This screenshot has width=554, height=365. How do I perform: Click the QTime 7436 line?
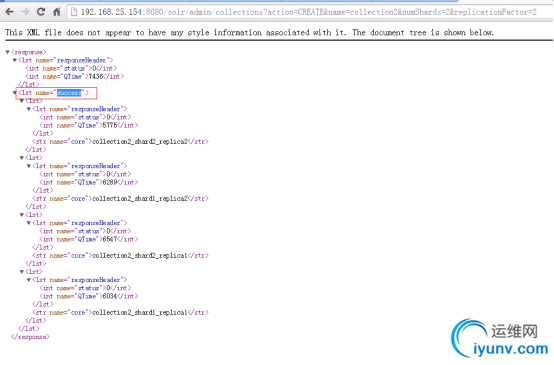pyautogui.click(x=75, y=76)
